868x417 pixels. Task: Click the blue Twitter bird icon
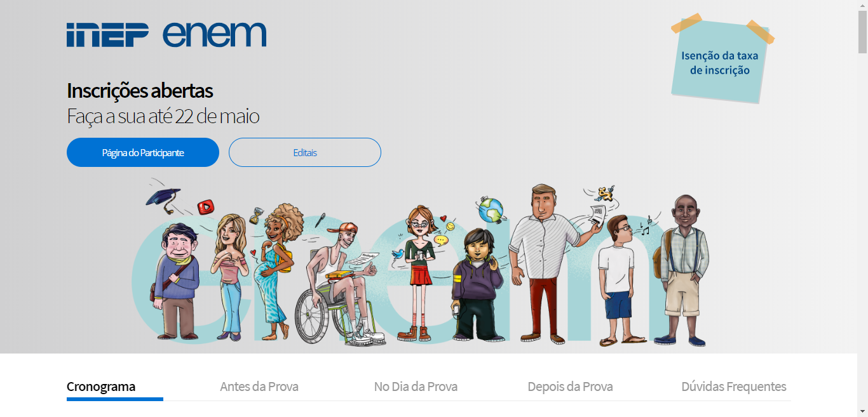398,255
